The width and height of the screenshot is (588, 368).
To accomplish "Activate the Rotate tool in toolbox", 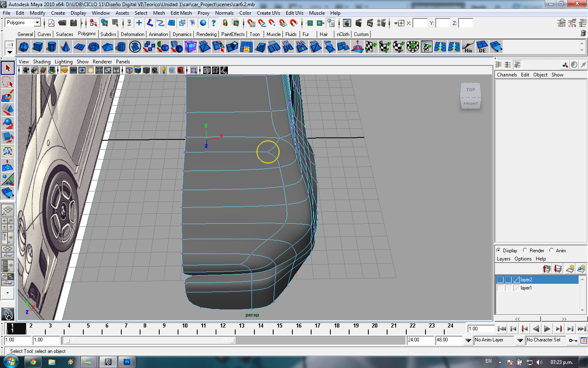I will pyautogui.click(x=8, y=123).
